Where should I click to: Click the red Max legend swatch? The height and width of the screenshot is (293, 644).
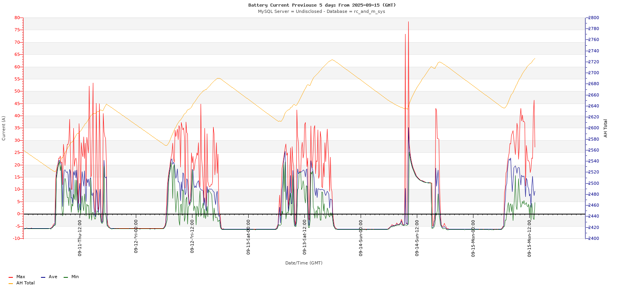point(11,277)
